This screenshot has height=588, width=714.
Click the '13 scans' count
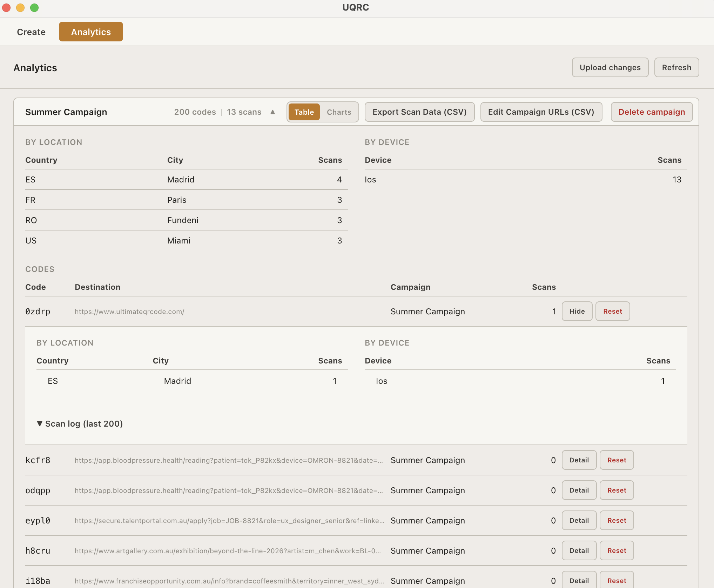tap(244, 112)
